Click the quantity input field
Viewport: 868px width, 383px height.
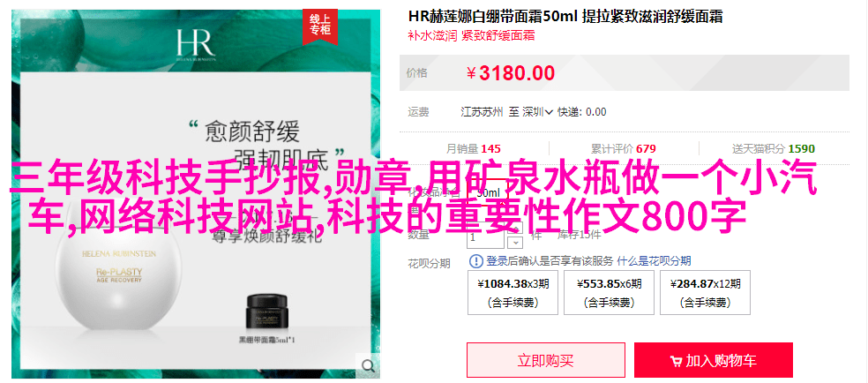(485, 237)
